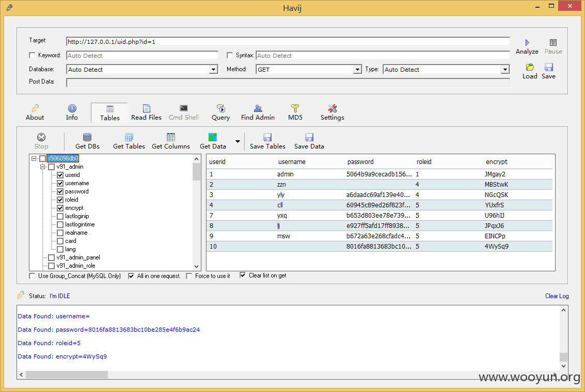Check the realname column
Screen dimensions: 585x392
click(60, 233)
